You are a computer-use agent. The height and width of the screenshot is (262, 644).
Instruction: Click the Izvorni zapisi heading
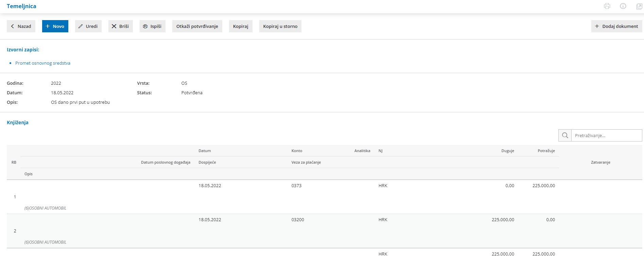23,50
